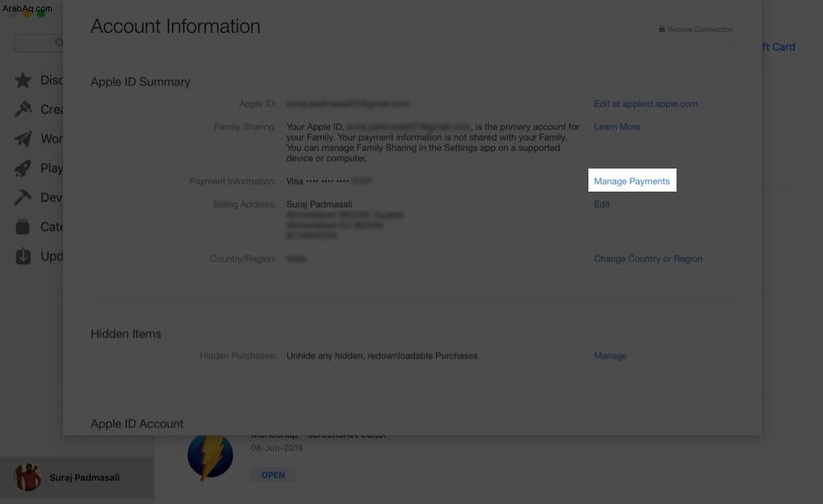This screenshot has height=504, width=823.
Task: Click the Hidden Items heading
Action: point(126,334)
